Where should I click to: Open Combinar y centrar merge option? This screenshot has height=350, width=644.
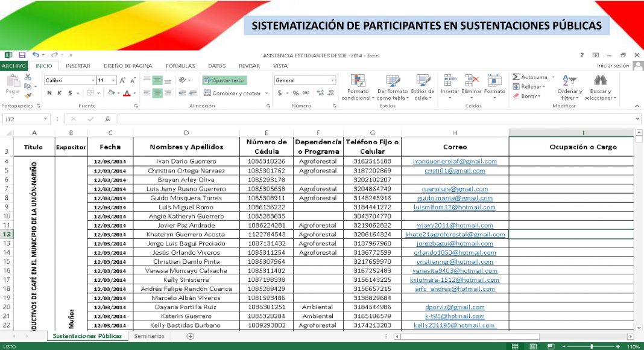coord(233,94)
